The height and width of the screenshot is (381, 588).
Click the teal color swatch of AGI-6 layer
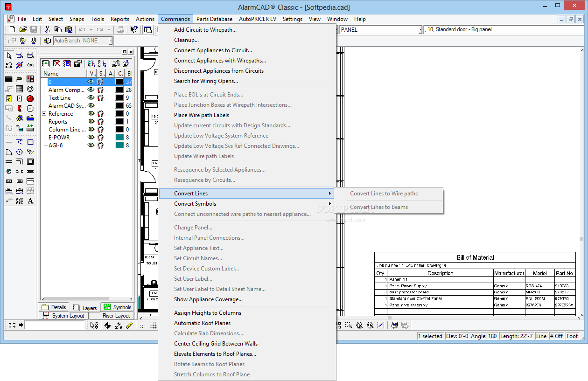pyautogui.click(x=119, y=145)
